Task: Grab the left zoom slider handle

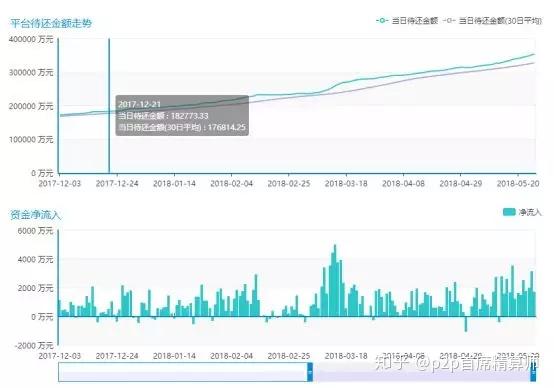Action: click(x=310, y=372)
